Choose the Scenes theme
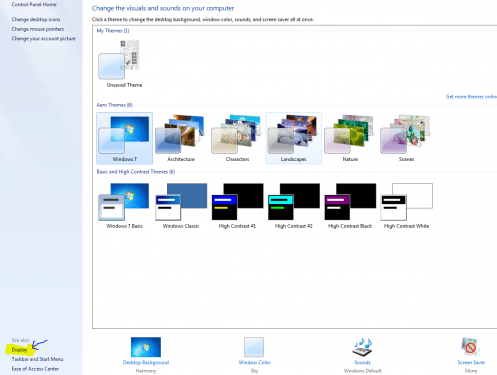This screenshot has width=497, height=375. pyautogui.click(x=406, y=138)
